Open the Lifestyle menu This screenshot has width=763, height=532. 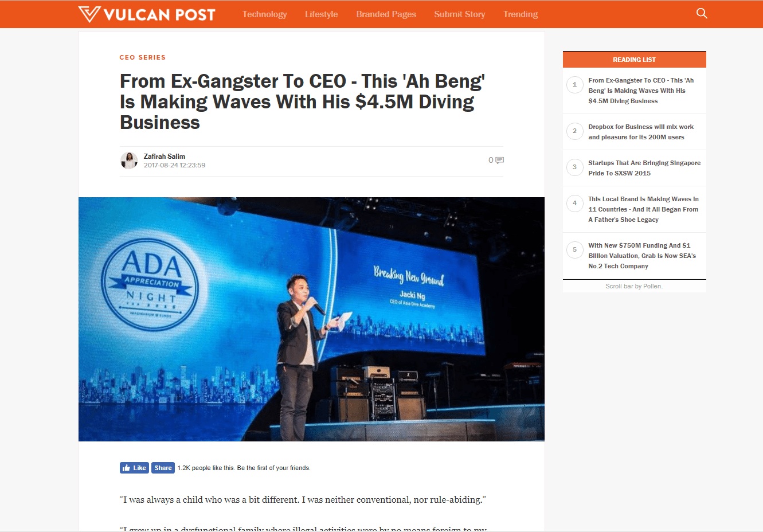(x=321, y=14)
